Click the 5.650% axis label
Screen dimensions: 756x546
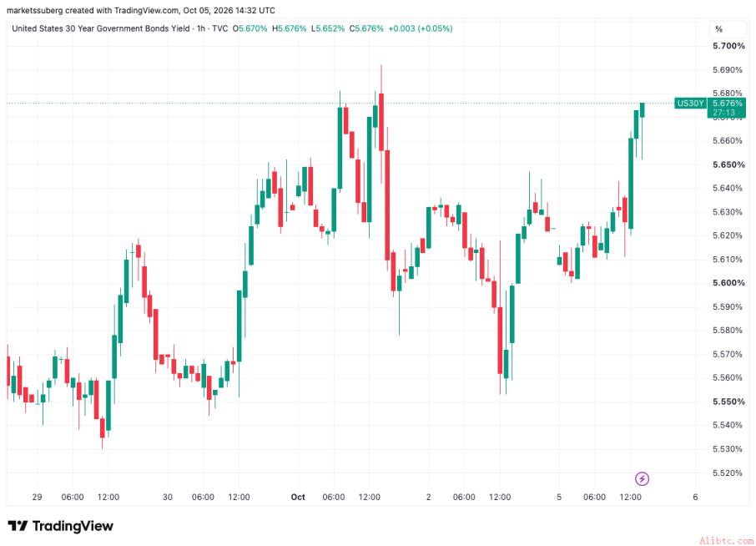[x=728, y=164]
